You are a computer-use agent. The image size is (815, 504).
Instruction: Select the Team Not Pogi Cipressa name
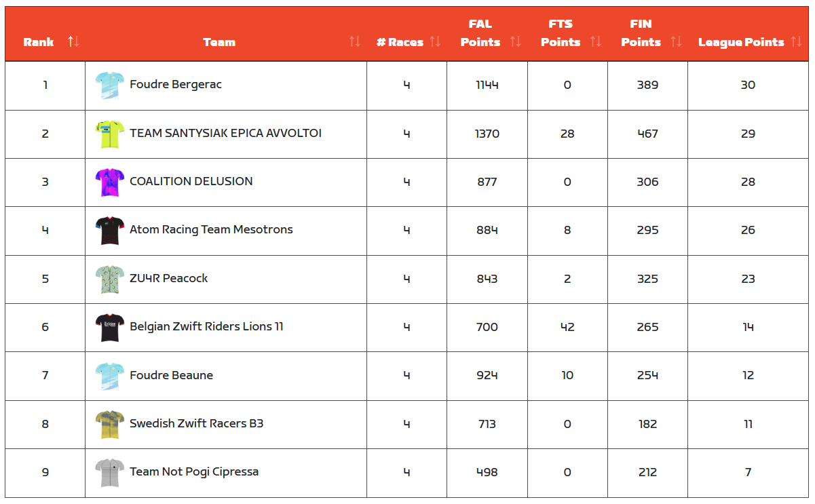(194, 472)
